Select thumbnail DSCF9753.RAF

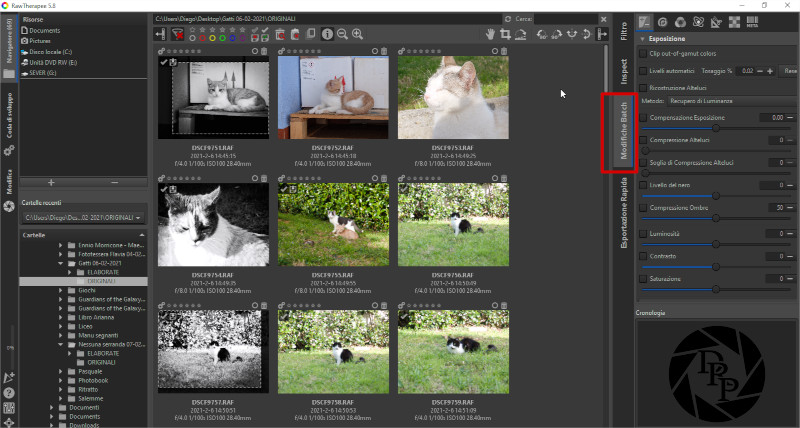445,97
